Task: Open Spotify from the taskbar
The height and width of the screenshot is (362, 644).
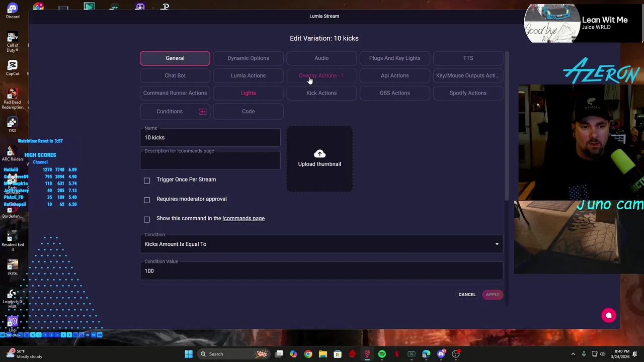Action: coord(382,354)
